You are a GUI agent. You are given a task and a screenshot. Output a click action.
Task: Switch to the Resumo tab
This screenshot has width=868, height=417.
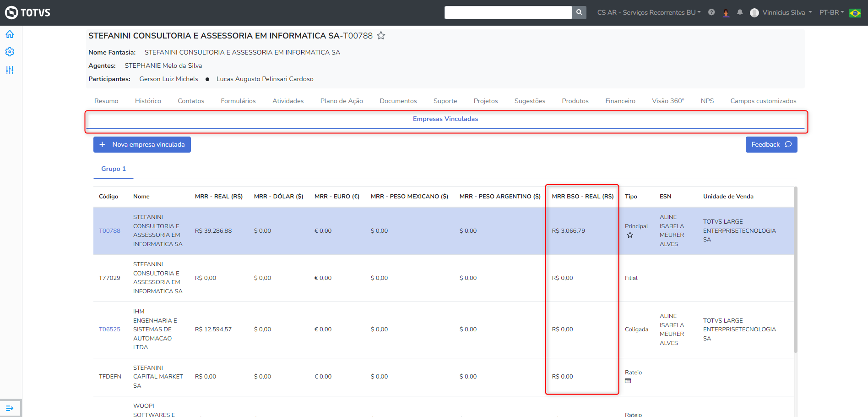click(106, 101)
